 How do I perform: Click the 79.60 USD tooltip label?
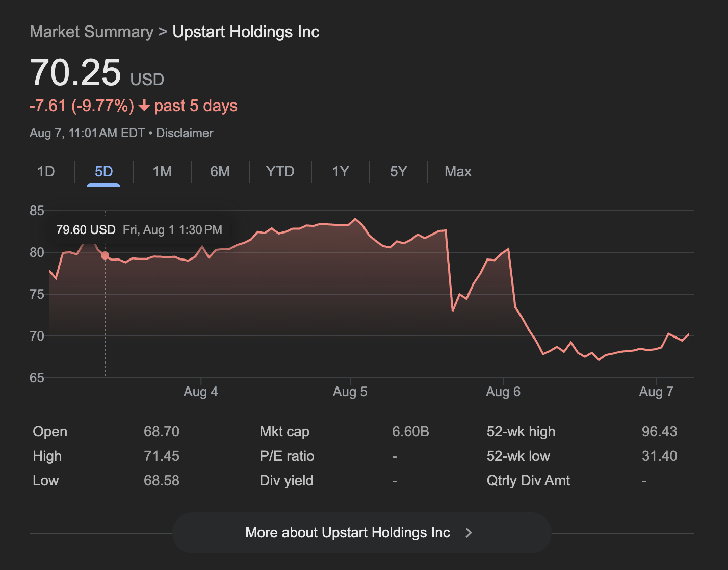[86, 230]
